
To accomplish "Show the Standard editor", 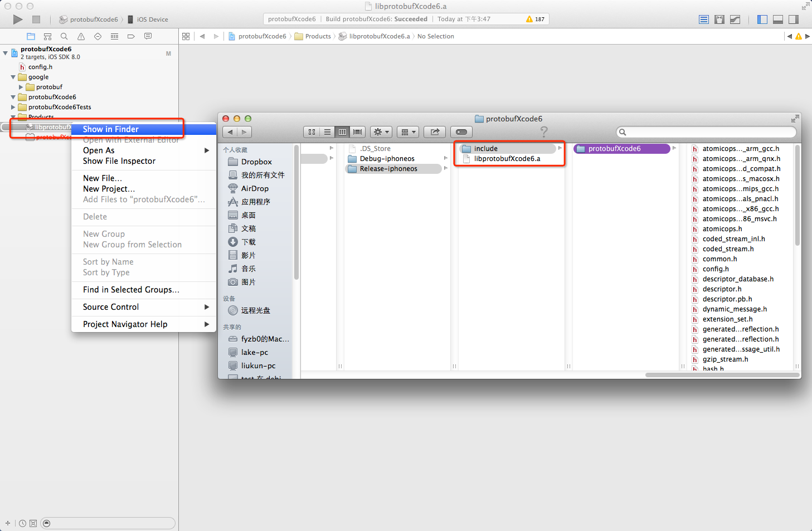I will [704, 20].
